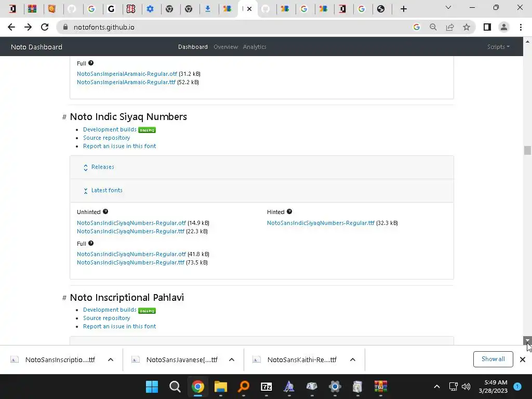The height and width of the screenshot is (399, 532).
Task: Download full NotoSansIndicSiyaqNumbers-Regular.otf 41.8 kB
Action: [131, 254]
